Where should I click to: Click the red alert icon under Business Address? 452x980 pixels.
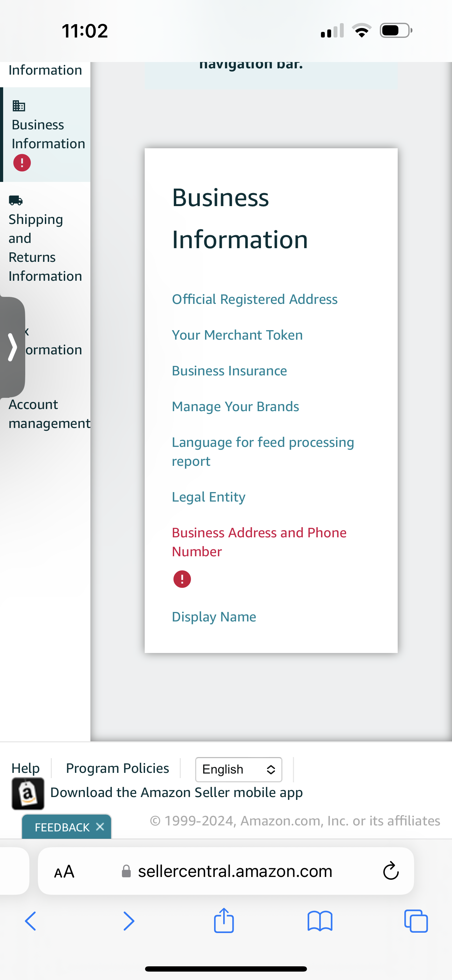[182, 579]
